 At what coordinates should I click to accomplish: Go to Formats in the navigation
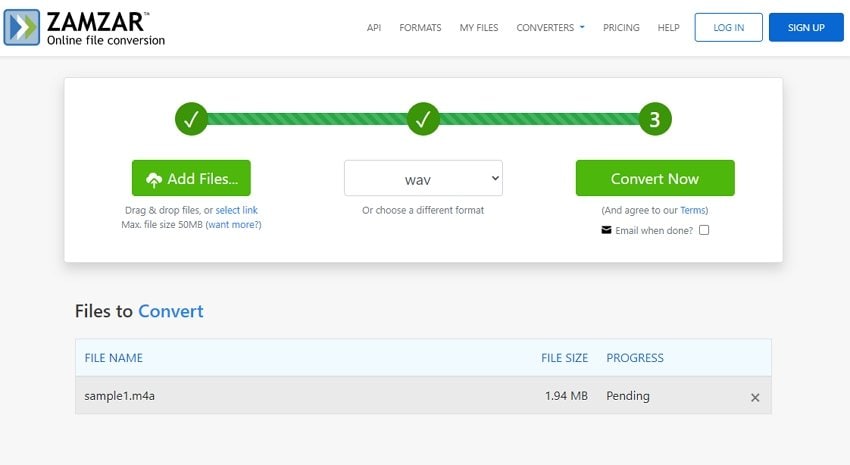coord(420,27)
